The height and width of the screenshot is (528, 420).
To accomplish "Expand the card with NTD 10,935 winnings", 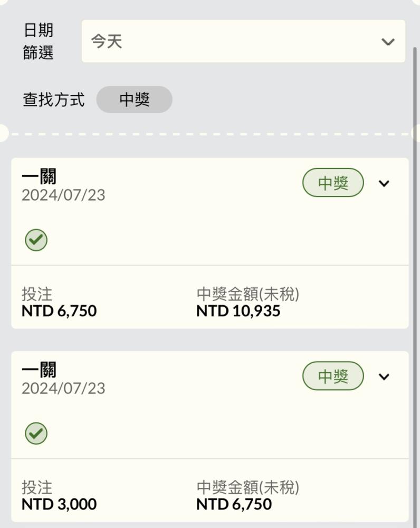I will 384,184.
